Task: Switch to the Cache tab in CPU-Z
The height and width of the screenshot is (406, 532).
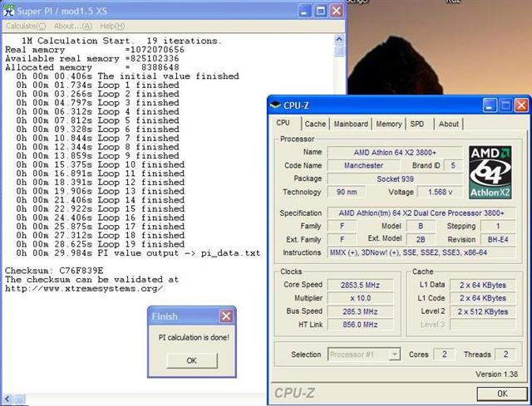Action: (x=315, y=124)
